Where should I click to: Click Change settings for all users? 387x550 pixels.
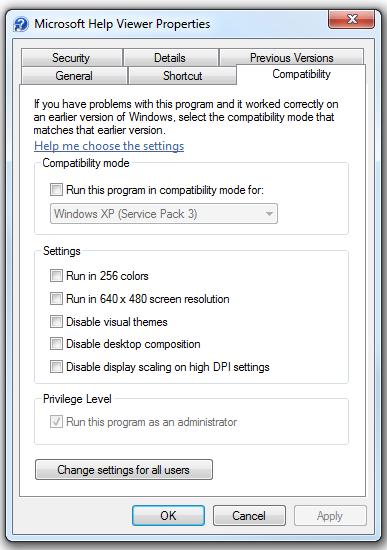(124, 470)
